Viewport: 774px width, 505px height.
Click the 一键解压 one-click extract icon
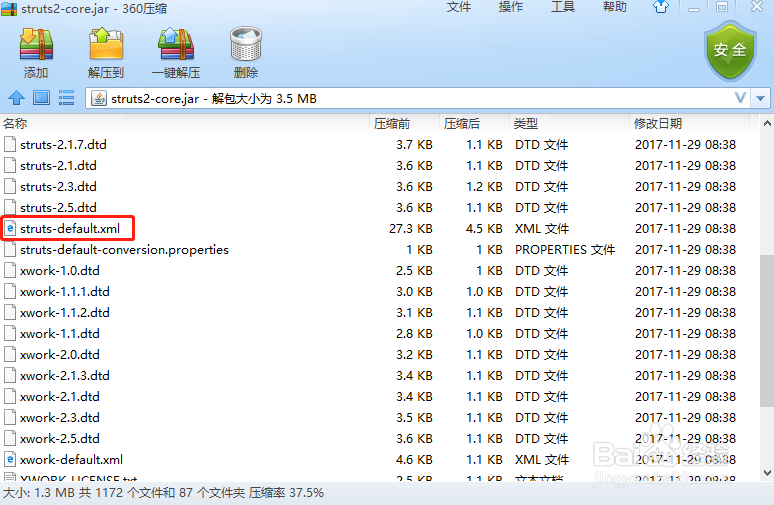[176, 45]
